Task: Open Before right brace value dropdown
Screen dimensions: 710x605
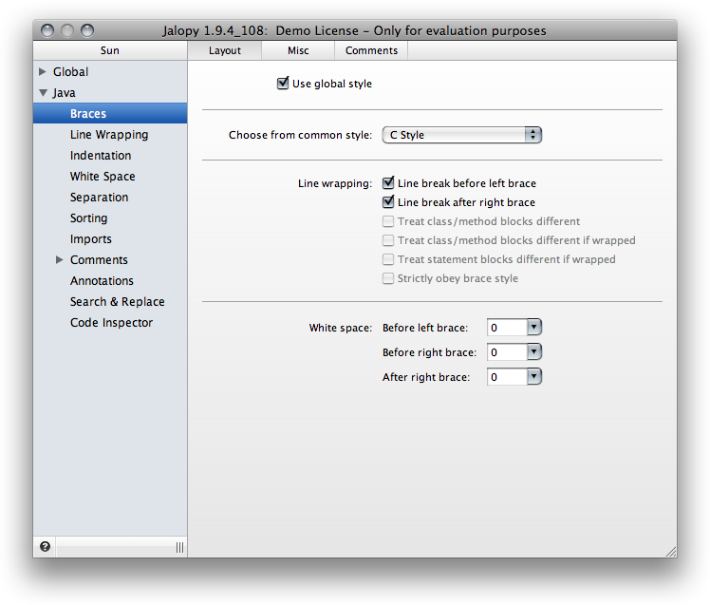Action: coord(534,352)
